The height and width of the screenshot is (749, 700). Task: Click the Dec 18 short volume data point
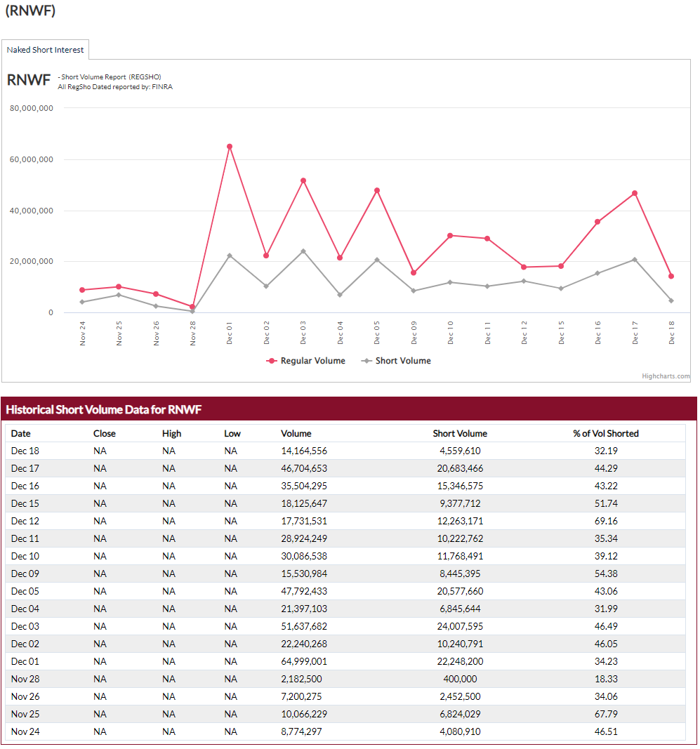[671, 301]
